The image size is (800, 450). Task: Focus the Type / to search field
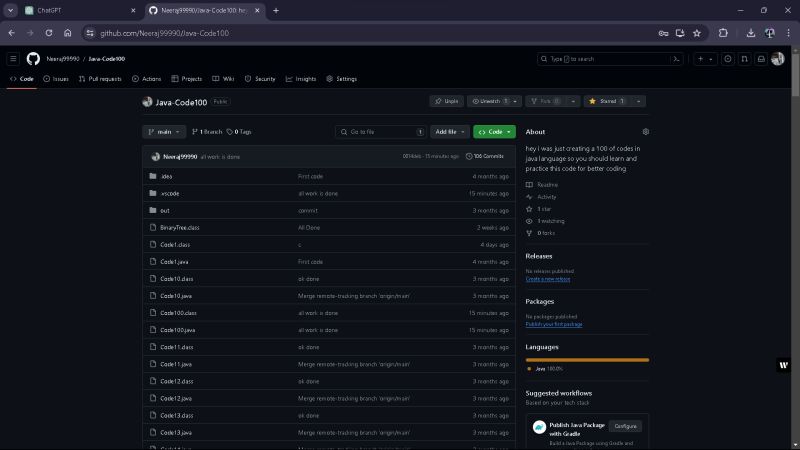point(610,59)
